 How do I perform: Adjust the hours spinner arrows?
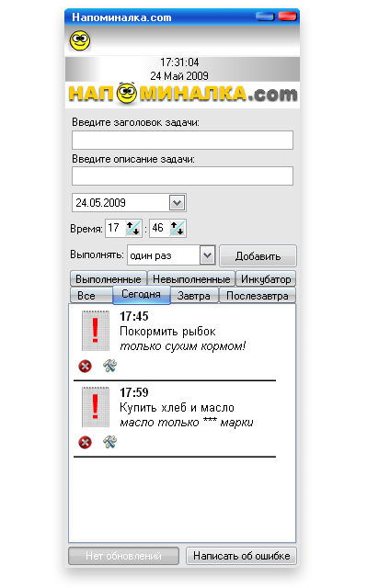pyautogui.click(x=133, y=228)
